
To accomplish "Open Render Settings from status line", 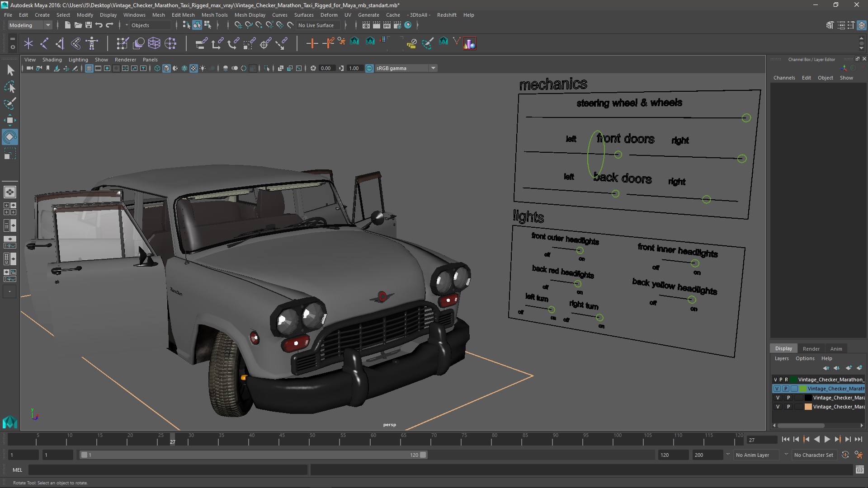I will click(x=397, y=25).
